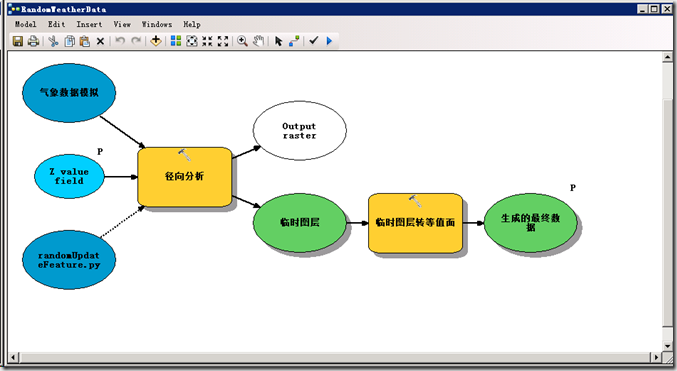
Task: Click the Fixed Zoom Out icon
Action: point(223,41)
